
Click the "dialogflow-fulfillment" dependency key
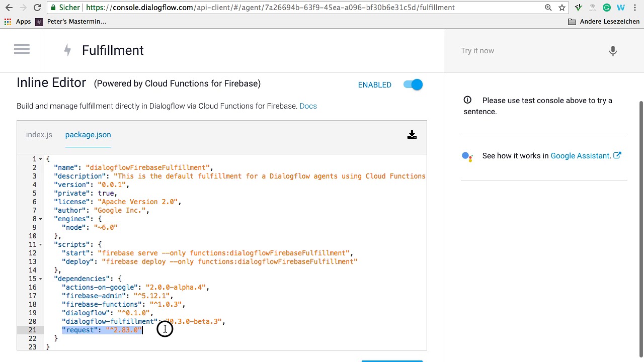(110, 321)
